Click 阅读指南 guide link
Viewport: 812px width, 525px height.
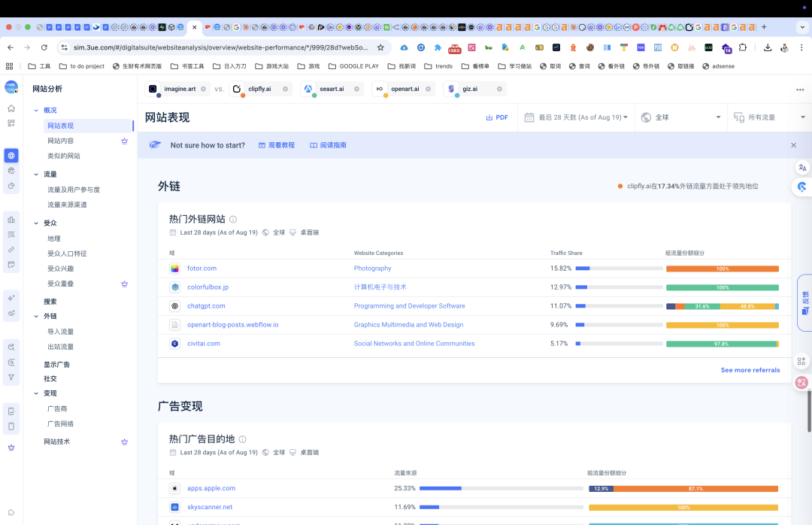tap(328, 145)
